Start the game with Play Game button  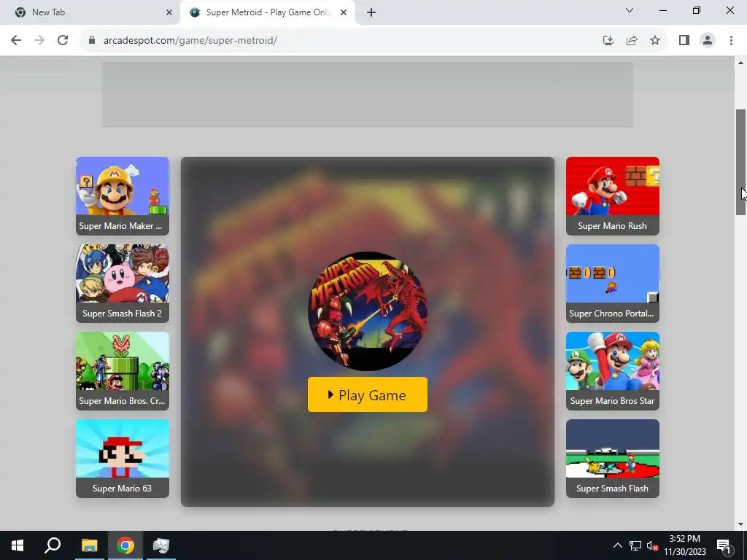click(x=368, y=394)
